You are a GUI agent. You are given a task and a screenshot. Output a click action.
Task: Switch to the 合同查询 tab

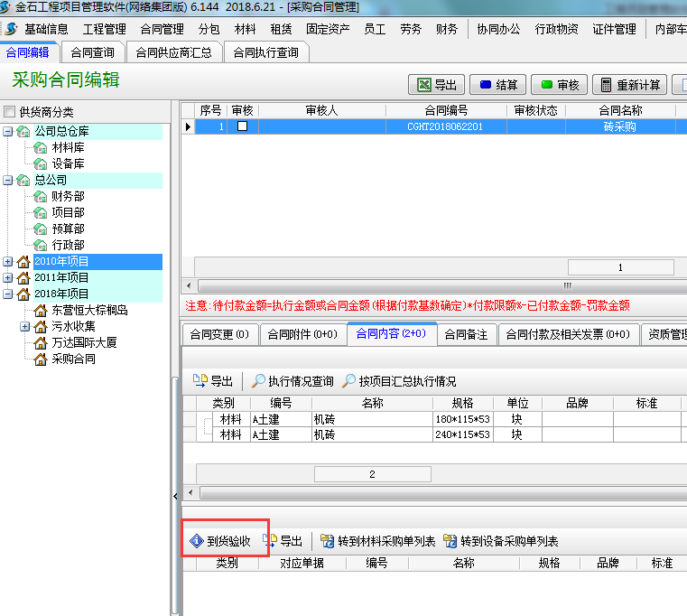click(x=93, y=52)
